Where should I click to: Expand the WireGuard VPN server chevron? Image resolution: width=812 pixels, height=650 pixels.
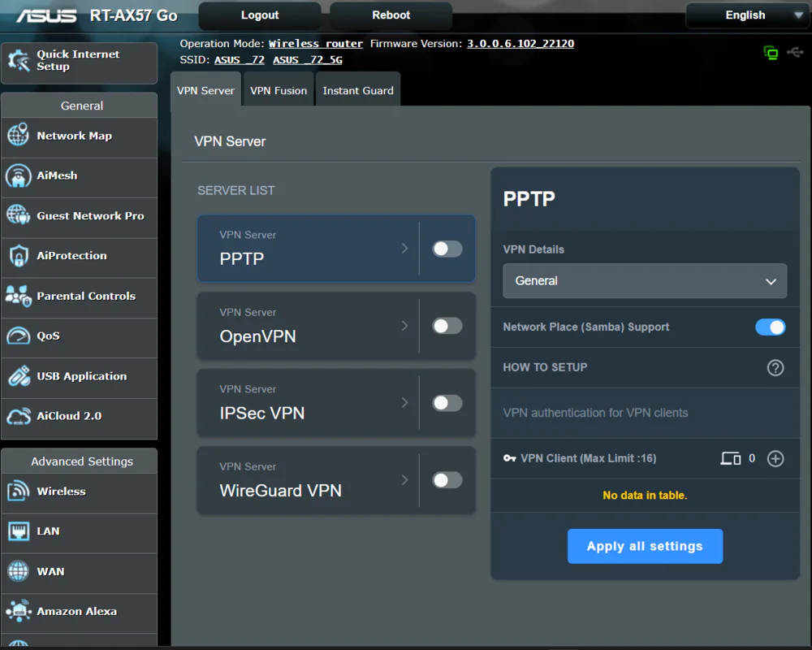(405, 480)
